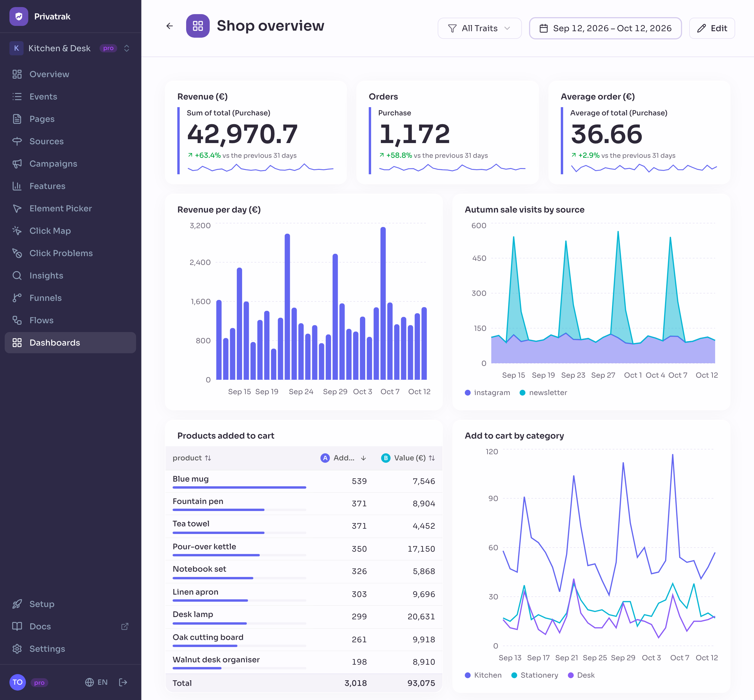The height and width of the screenshot is (700, 754).
Task: Click the A series badge in table header
Action: 325,458
